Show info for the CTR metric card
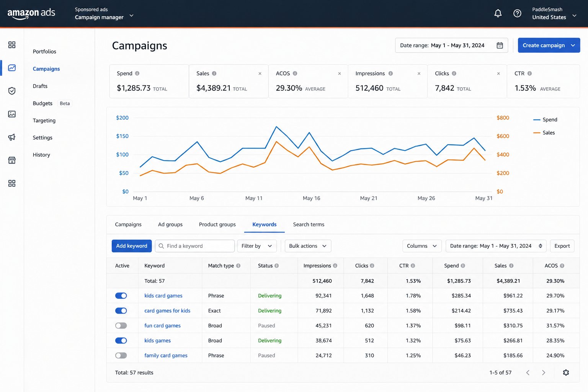Screen dimensions: 588x392 coord(529,73)
